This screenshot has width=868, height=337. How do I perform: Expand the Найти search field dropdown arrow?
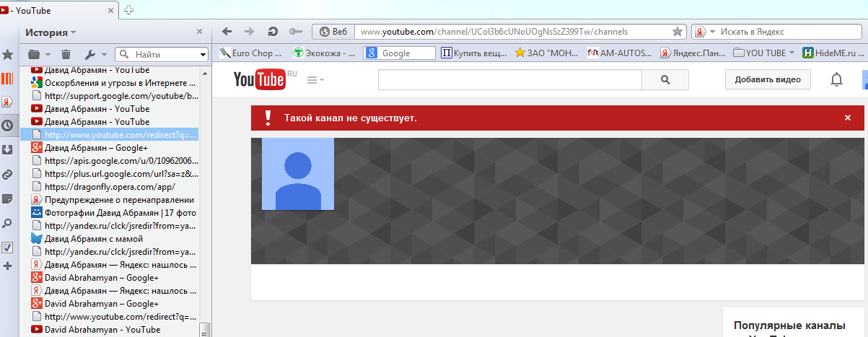pyautogui.click(x=203, y=55)
